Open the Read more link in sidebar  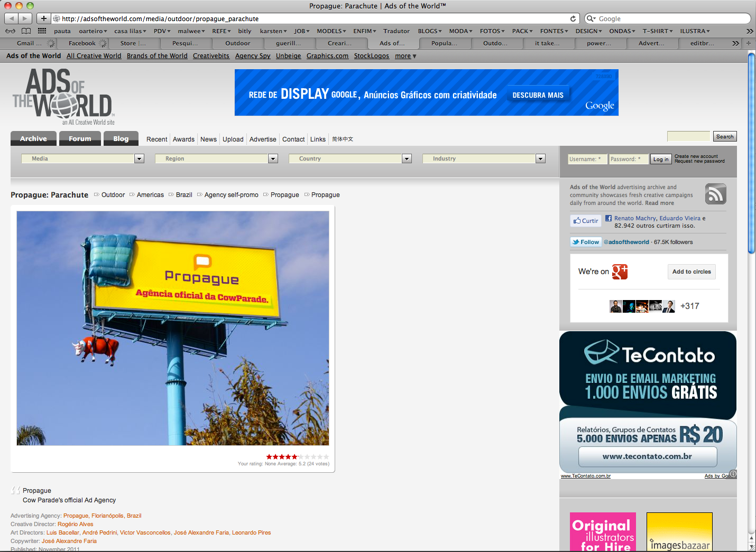659,203
